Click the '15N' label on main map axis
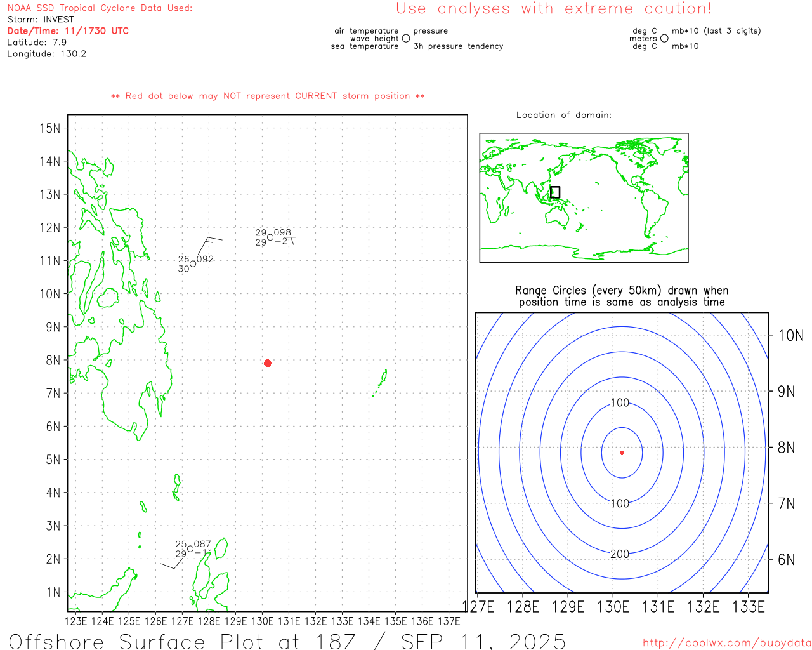The width and height of the screenshot is (812, 650). tap(49, 128)
